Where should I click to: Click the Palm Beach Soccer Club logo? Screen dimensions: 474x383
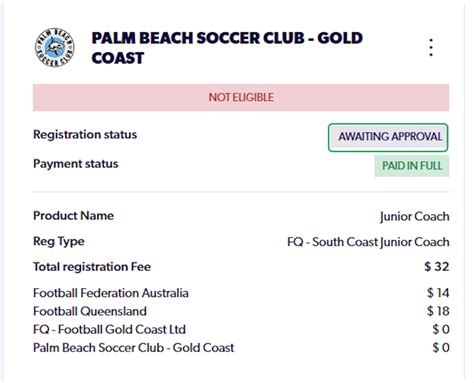pos(55,47)
